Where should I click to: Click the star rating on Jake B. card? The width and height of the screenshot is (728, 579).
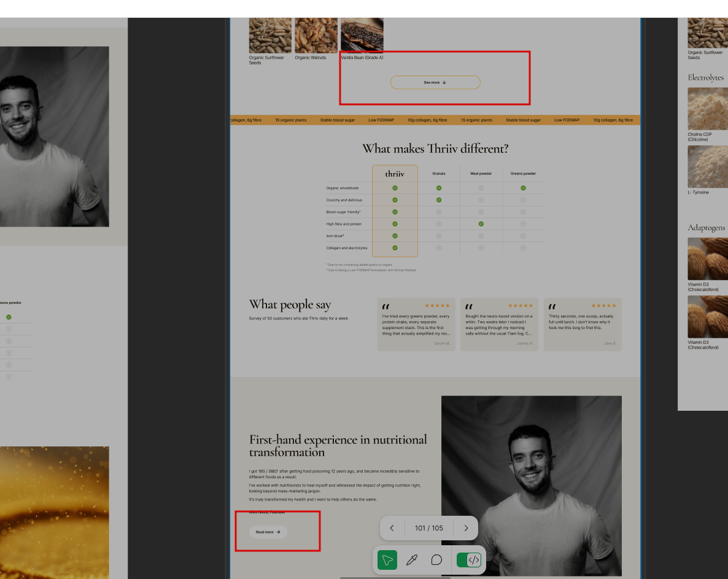604,306
